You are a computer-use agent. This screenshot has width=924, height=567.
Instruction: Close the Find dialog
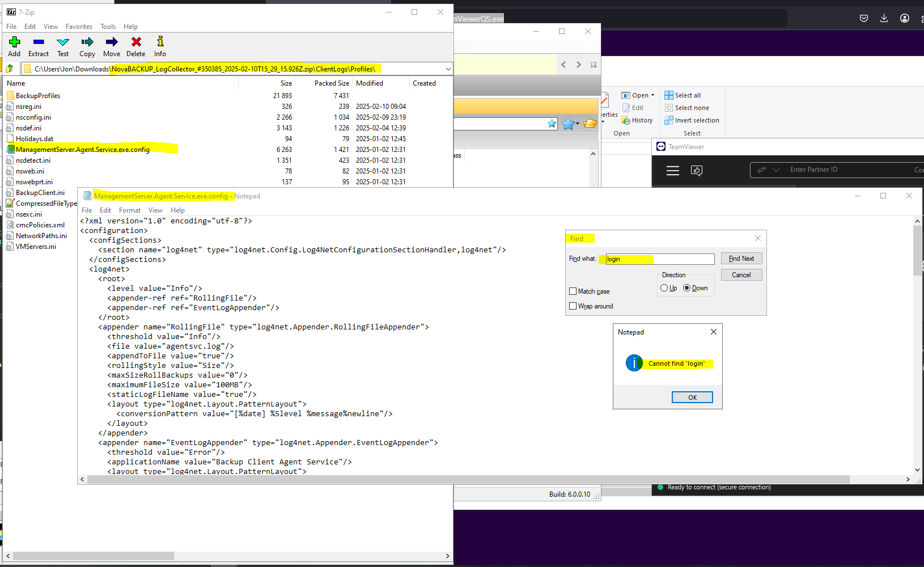[x=758, y=238]
